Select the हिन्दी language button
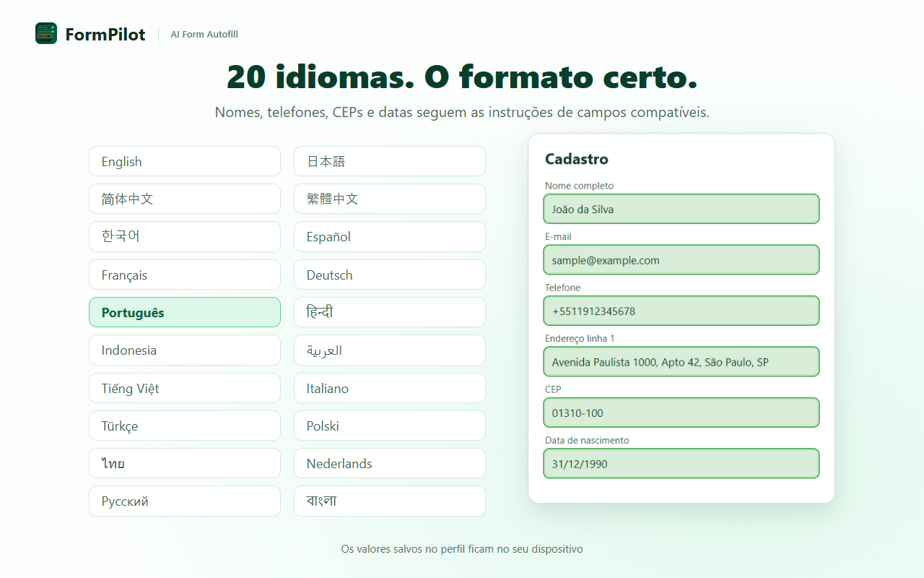924x578 pixels. click(x=390, y=312)
